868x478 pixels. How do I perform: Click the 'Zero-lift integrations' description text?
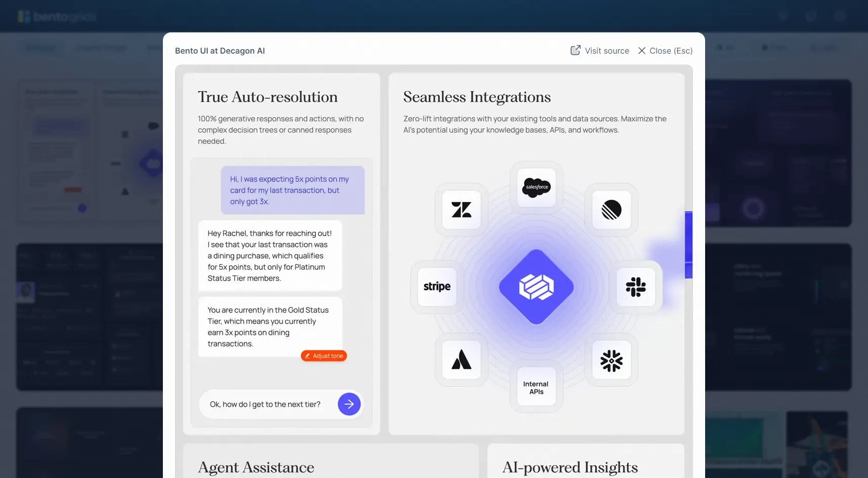[x=535, y=124]
